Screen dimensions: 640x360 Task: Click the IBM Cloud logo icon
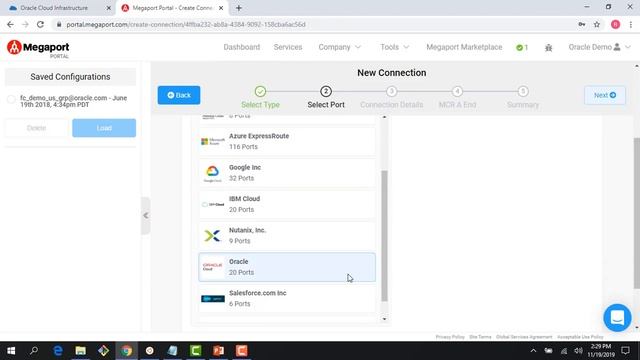coord(213,204)
